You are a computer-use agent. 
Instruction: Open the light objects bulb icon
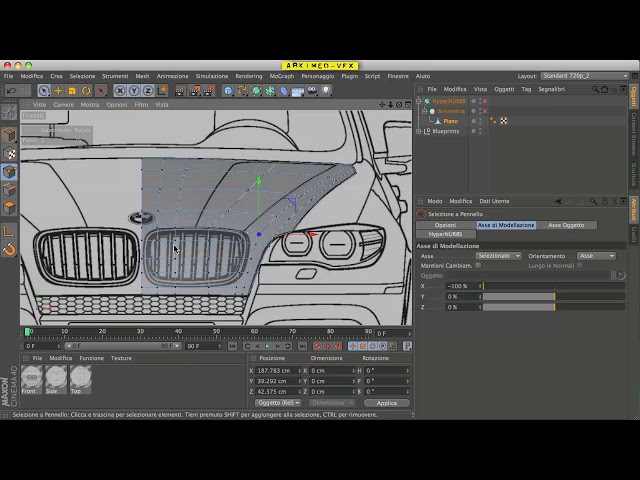[326, 91]
